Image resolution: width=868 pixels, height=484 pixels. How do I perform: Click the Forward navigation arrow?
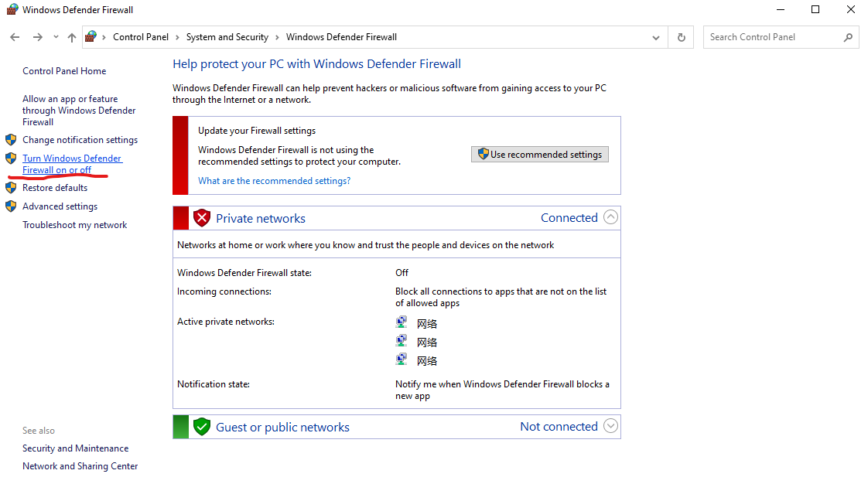tap(38, 37)
